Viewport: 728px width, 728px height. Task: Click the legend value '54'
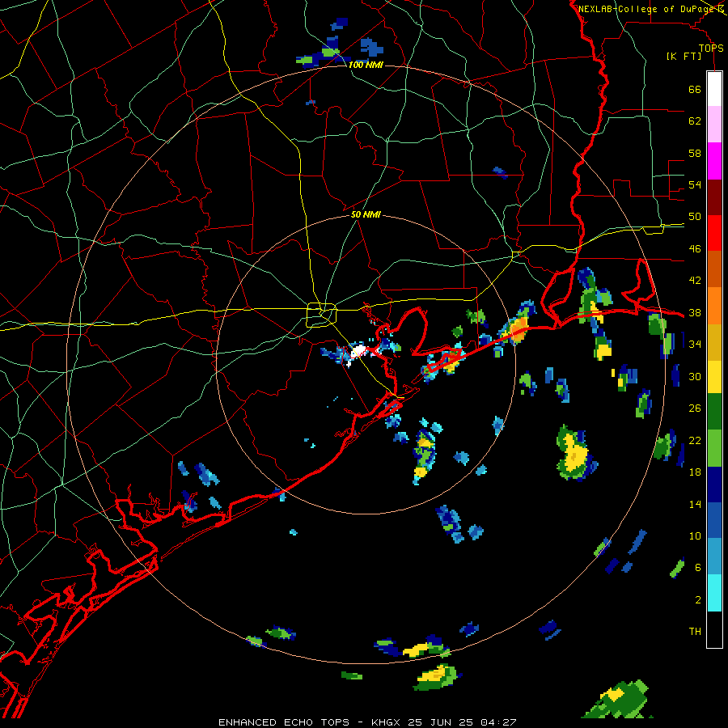tap(695, 184)
